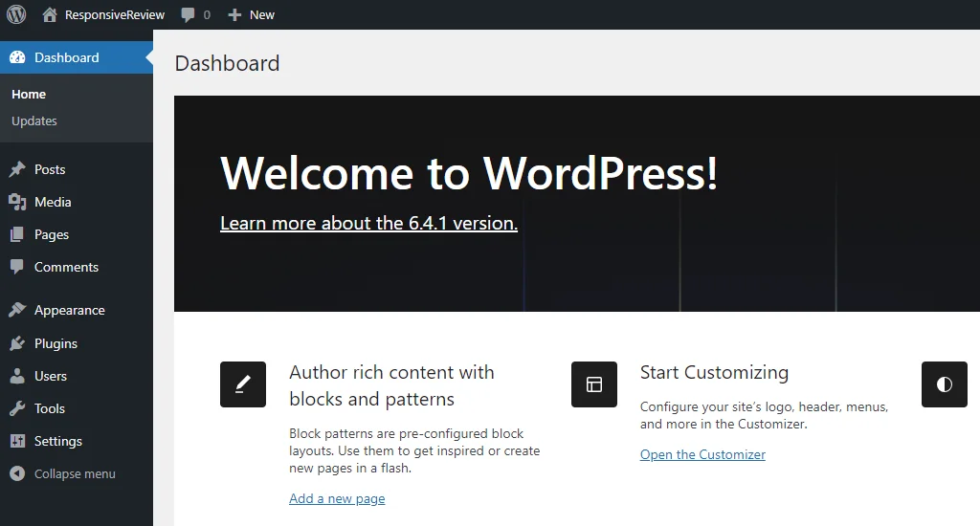This screenshot has height=526, width=980.
Task: Open the Posts menu
Action: 50,169
